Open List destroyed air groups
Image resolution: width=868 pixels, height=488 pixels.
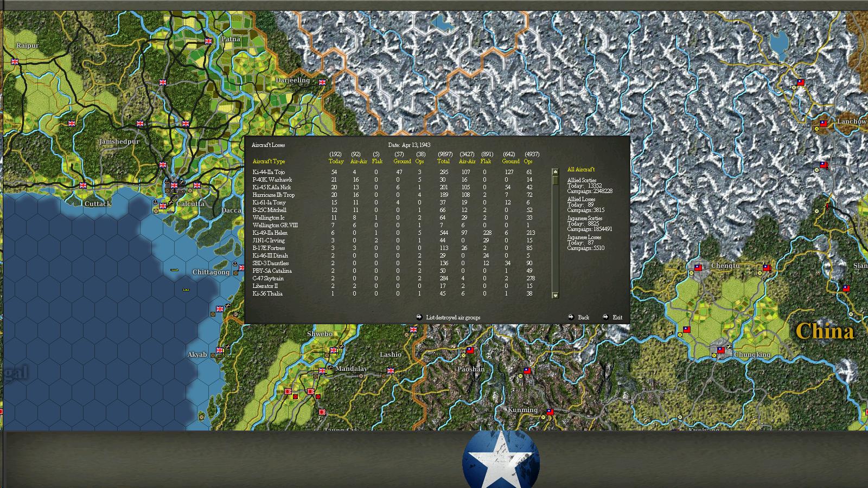point(453,318)
